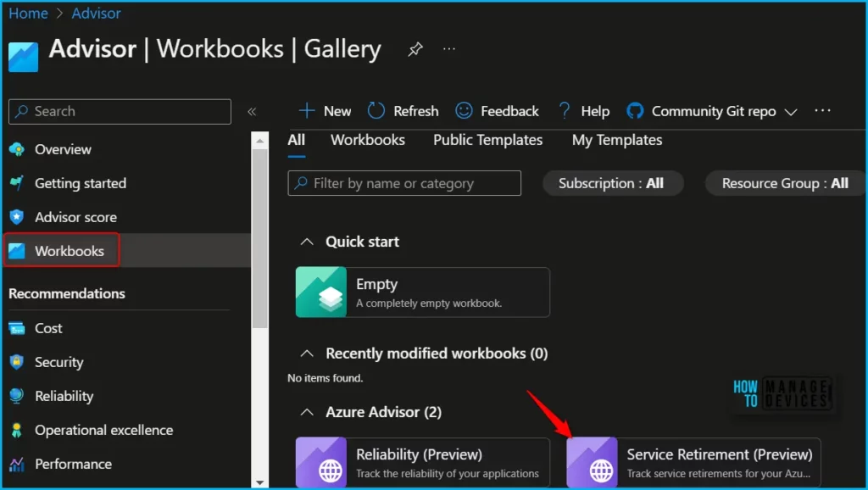868x490 pixels.
Task: Open the Resource Group : All filter
Action: pyautogui.click(x=785, y=183)
